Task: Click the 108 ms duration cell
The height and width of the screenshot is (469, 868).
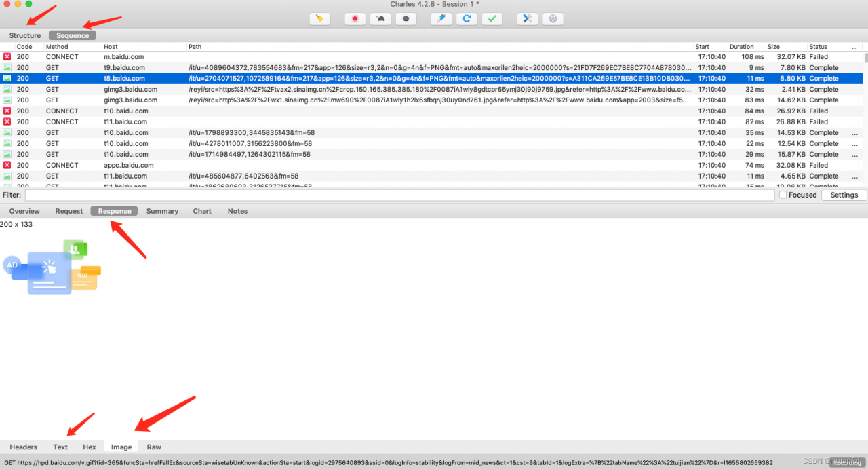Action: click(752, 57)
